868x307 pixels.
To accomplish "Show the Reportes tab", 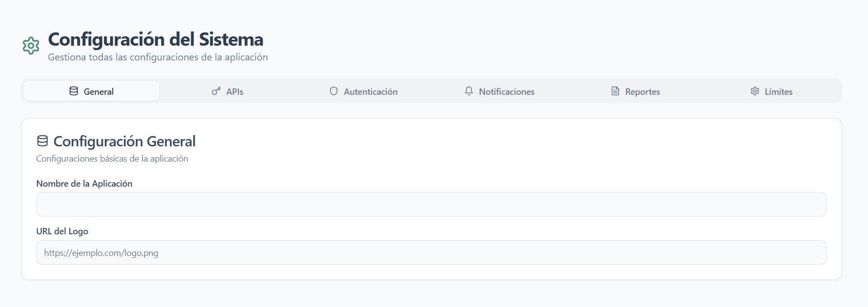I will 642,92.
